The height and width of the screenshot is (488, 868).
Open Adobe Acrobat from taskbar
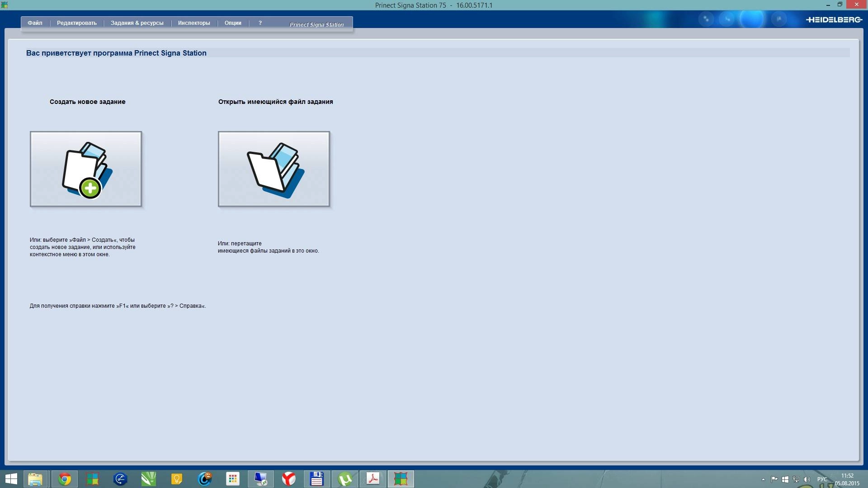point(373,479)
